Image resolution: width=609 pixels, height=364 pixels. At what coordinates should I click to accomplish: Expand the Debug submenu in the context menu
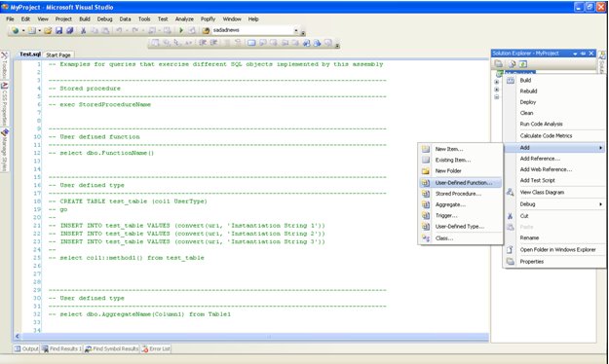[553, 204]
